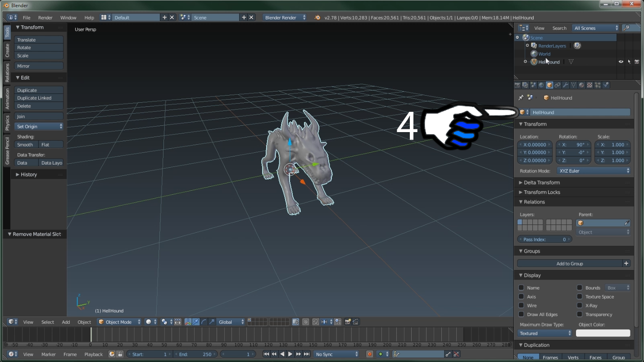Click the Blender logo in the info header
Screen dimensions: 644x362
tap(317, 18)
